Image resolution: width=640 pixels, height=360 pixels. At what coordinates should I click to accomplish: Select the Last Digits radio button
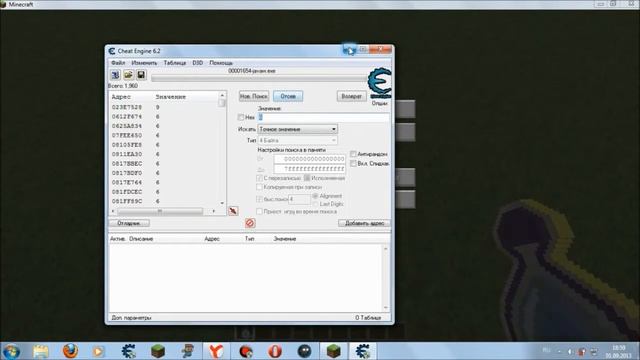316,204
